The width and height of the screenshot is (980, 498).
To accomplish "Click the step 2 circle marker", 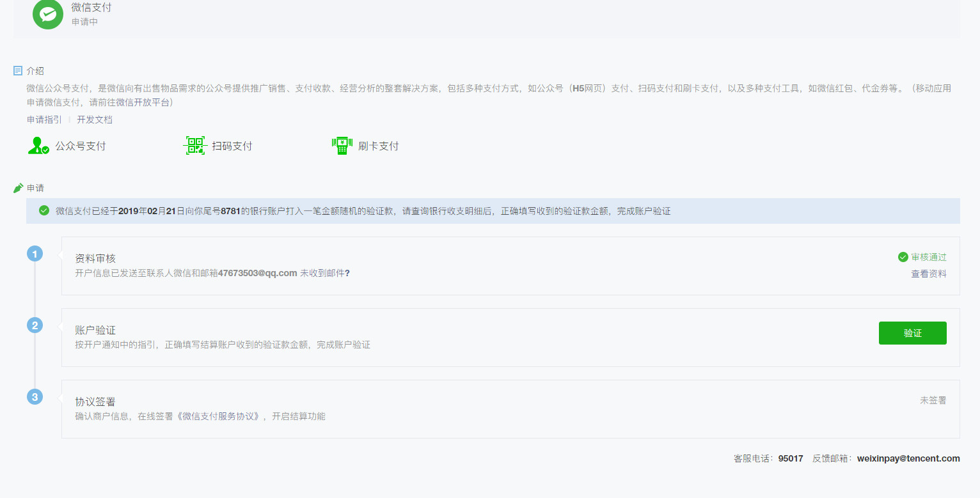I will [35, 325].
